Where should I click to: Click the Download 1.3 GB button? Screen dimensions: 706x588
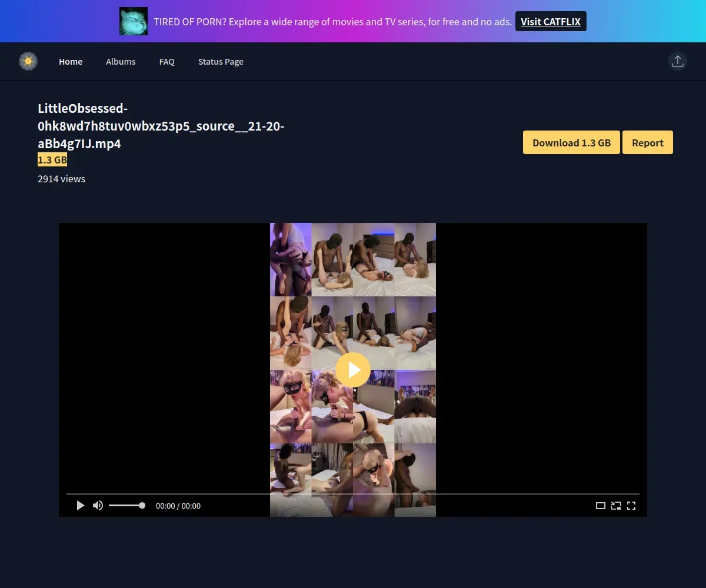click(x=571, y=143)
